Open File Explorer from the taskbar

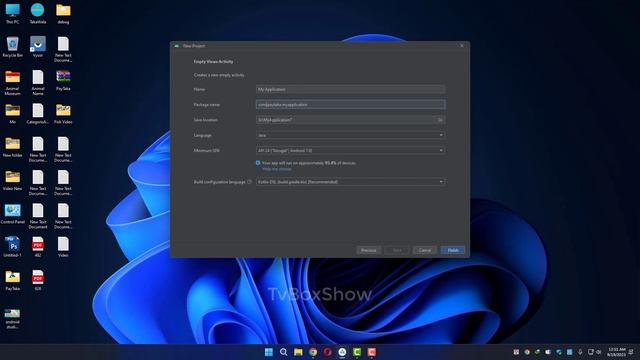click(x=298, y=352)
